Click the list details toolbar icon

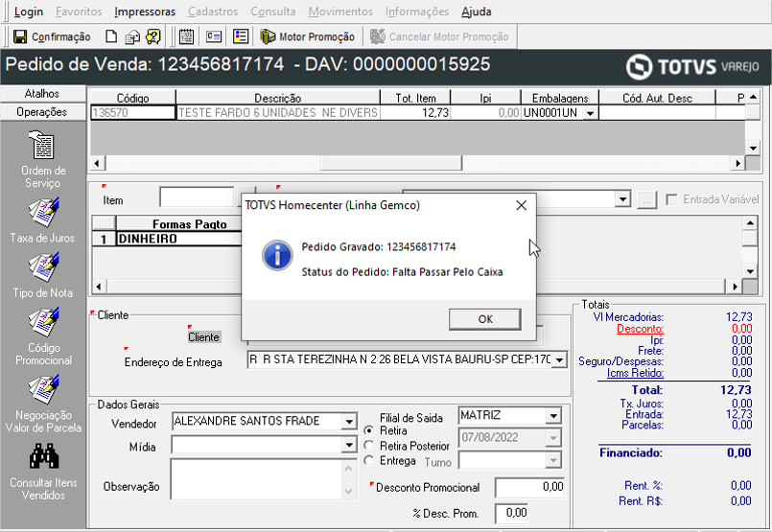pos(241,37)
